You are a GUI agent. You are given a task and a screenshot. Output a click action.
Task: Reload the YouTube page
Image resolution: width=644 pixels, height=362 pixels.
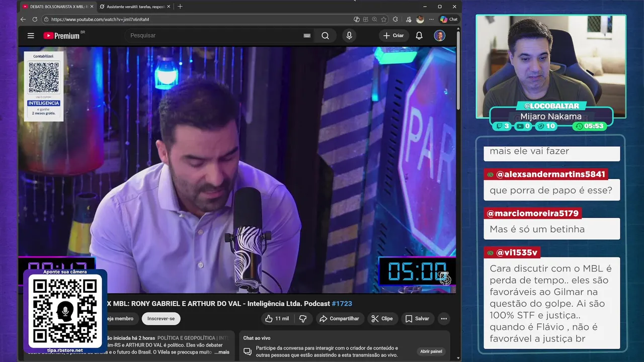35,19
